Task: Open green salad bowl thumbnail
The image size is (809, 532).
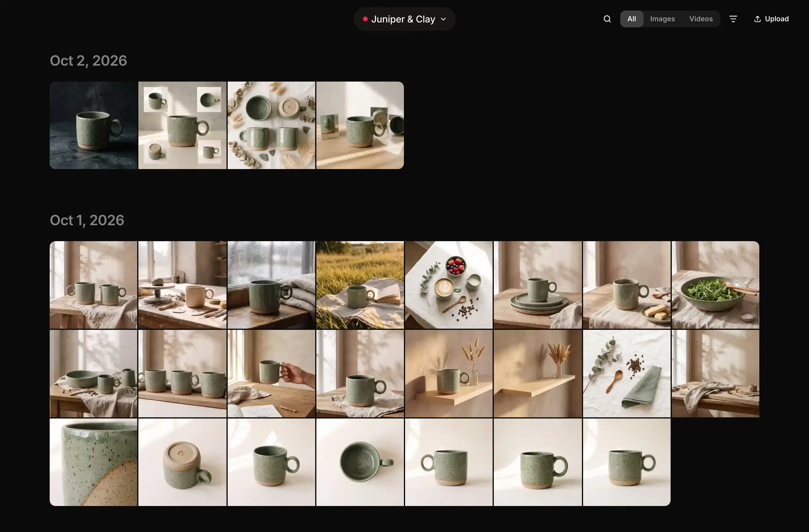Action: pyautogui.click(x=715, y=285)
